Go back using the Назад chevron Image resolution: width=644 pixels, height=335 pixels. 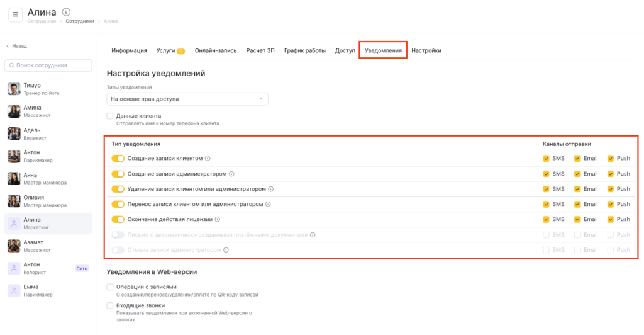coord(8,46)
